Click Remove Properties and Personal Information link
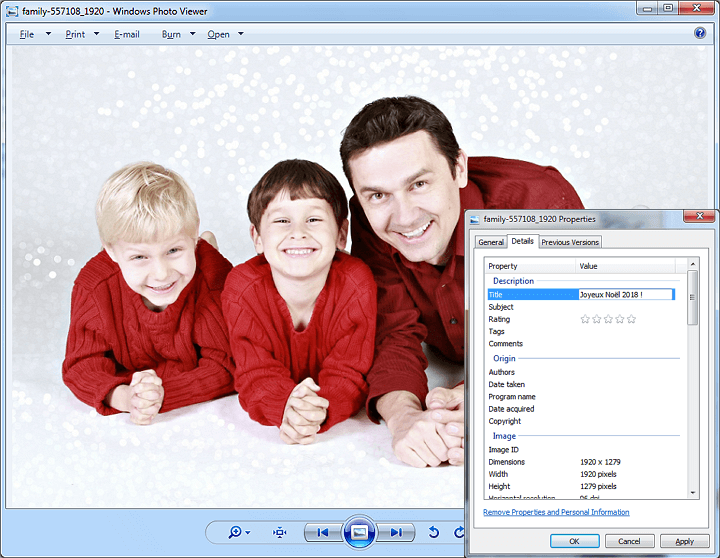 point(556,512)
